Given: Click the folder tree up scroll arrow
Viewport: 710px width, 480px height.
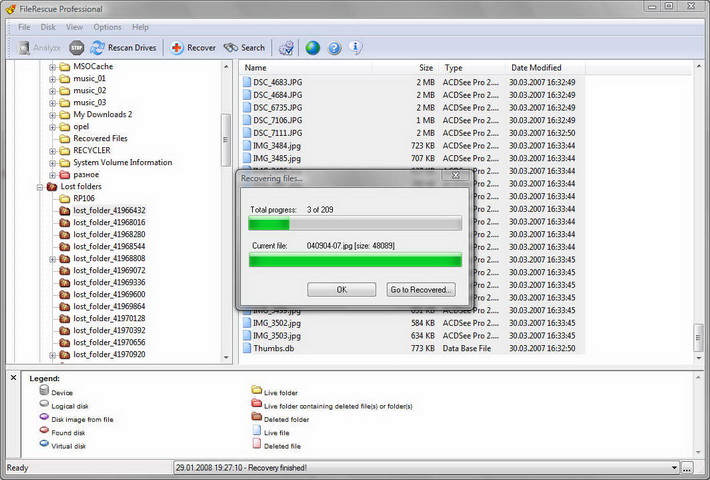Looking at the screenshot, I should pos(226,67).
